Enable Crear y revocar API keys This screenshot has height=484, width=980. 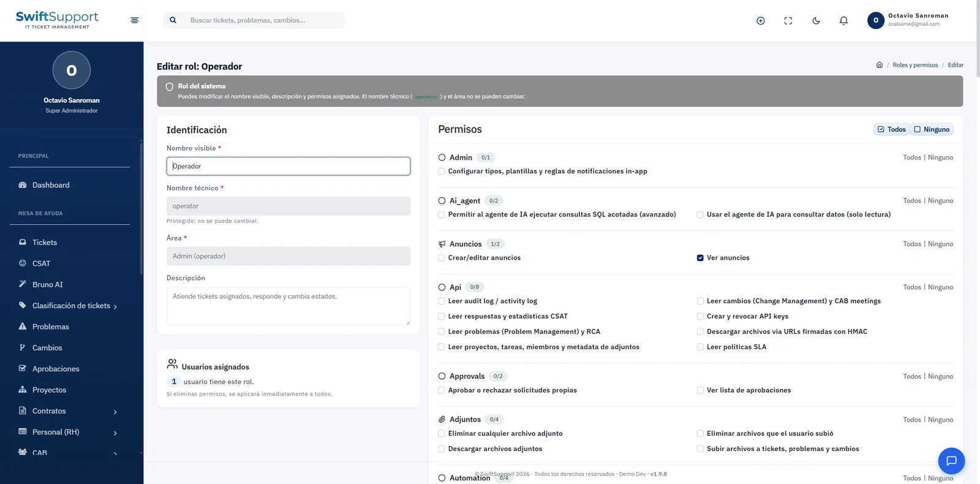click(700, 316)
